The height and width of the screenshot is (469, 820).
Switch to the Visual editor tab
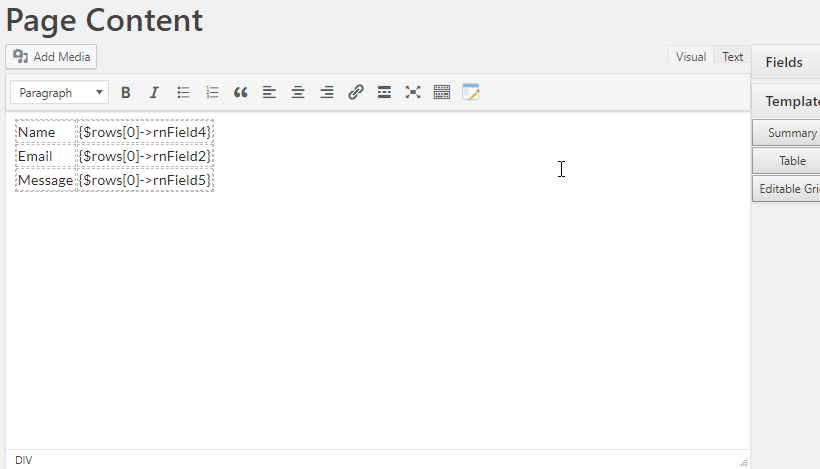pos(691,56)
